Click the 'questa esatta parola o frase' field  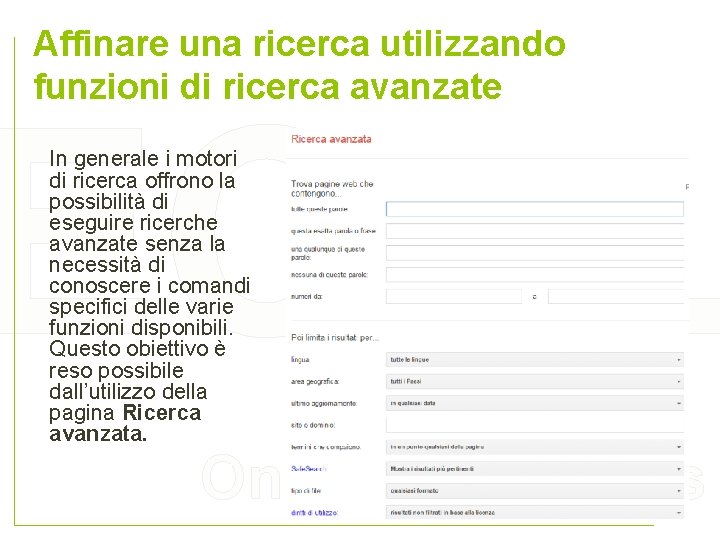pyautogui.click(x=534, y=231)
